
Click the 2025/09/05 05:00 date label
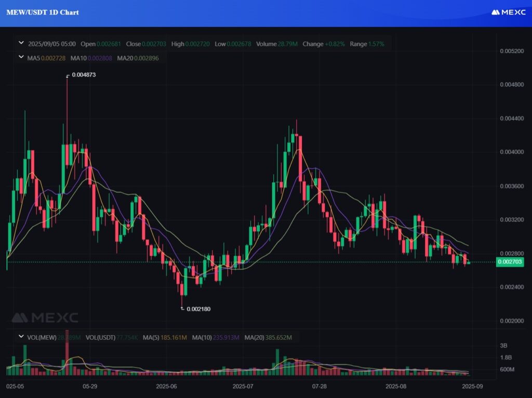click(x=52, y=44)
